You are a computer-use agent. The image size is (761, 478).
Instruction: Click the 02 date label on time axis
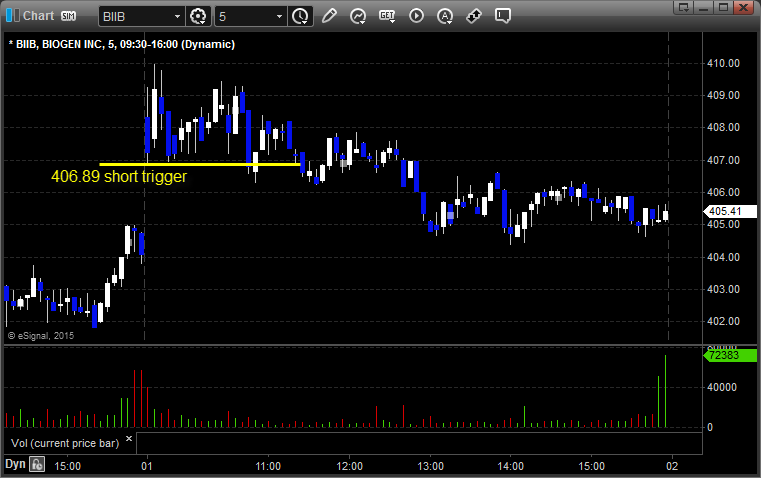(672, 466)
